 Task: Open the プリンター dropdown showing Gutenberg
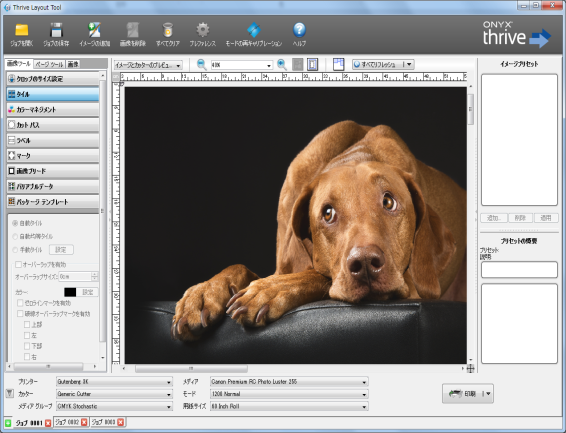[114, 382]
